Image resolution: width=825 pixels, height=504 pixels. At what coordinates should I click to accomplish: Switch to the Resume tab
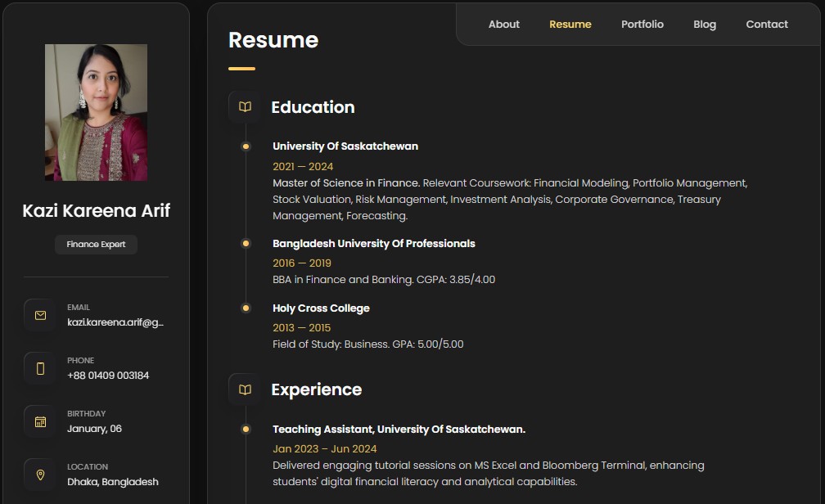(570, 25)
